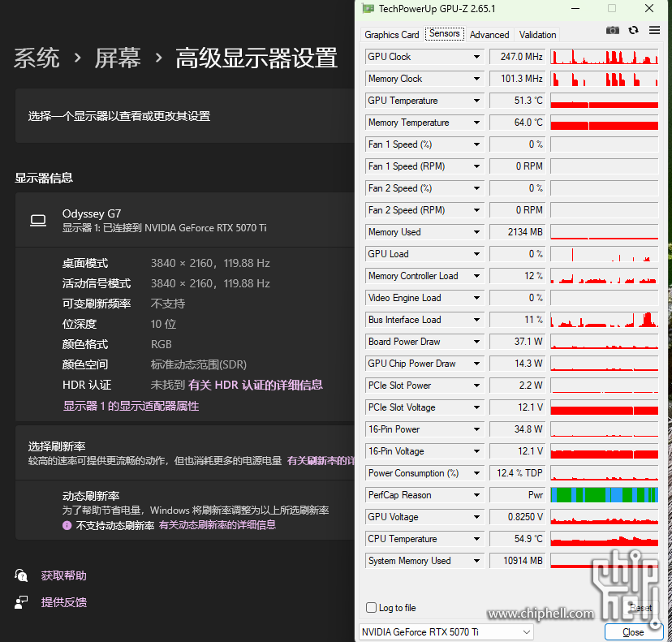Open Board Power Draw dropdown
This screenshot has height=642, width=672.
tap(476, 342)
